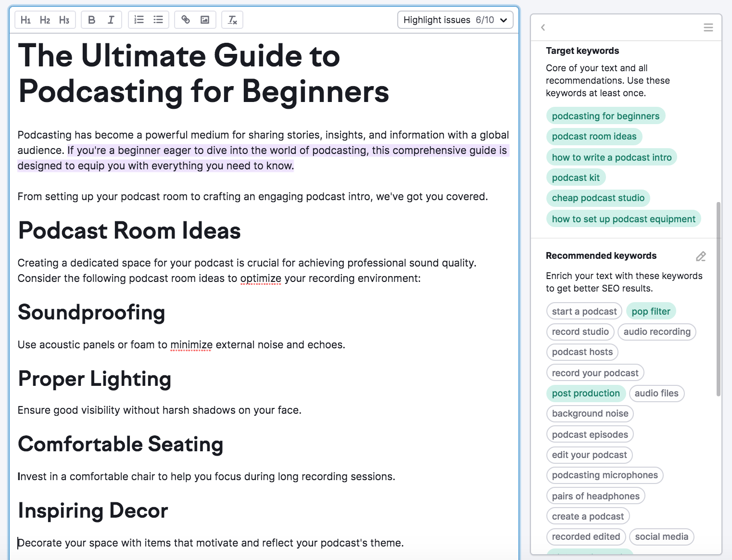The height and width of the screenshot is (560, 732).
Task: Select the cheap podcast studio keyword
Action: click(598, 198)
